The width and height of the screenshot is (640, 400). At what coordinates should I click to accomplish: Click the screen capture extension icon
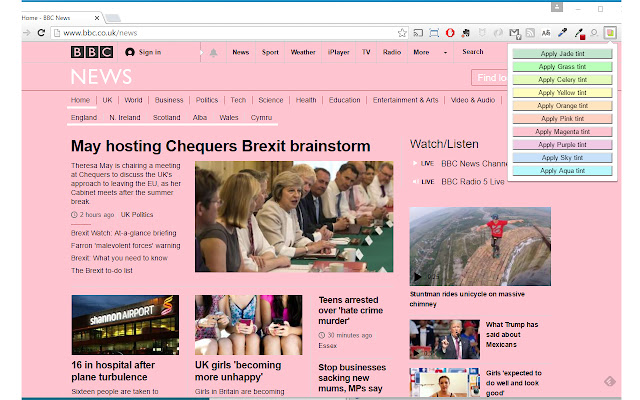434,33
